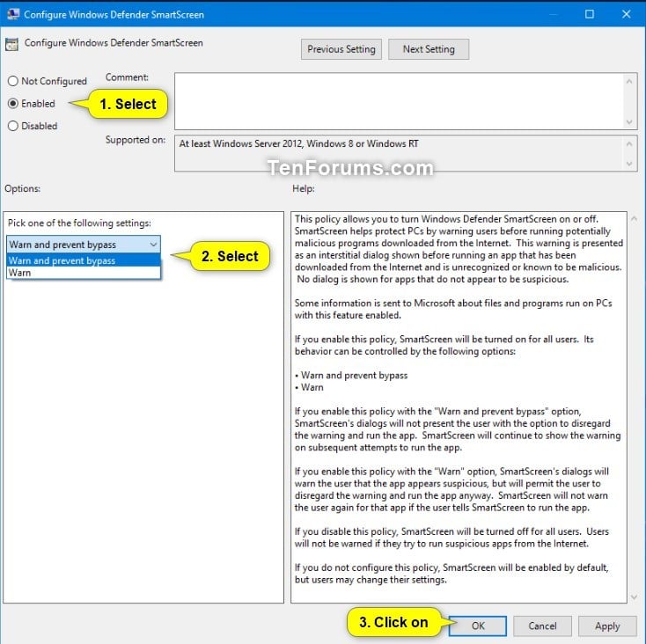The width and height of the screenshot is (646, 644).
Task: Click the Supported on box scroll up arrow
Action: tap(629, 143)
